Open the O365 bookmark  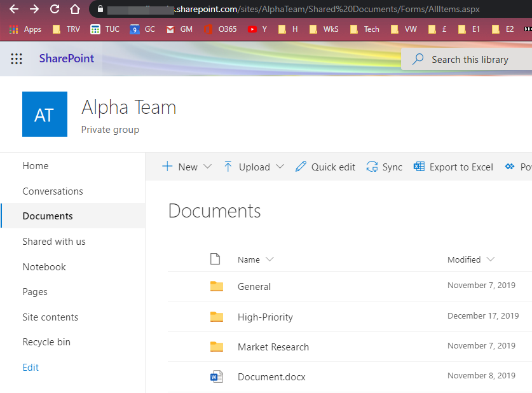221,29
